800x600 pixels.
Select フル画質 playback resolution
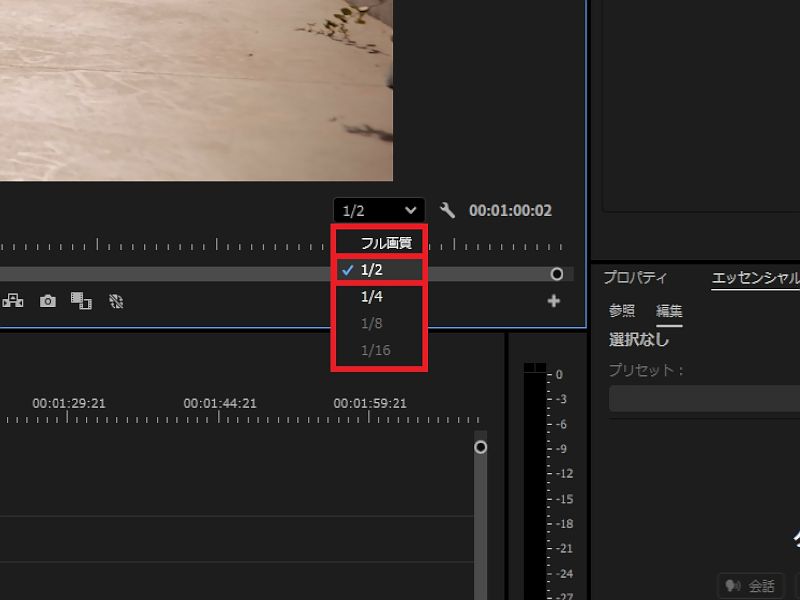coord(385,243)
